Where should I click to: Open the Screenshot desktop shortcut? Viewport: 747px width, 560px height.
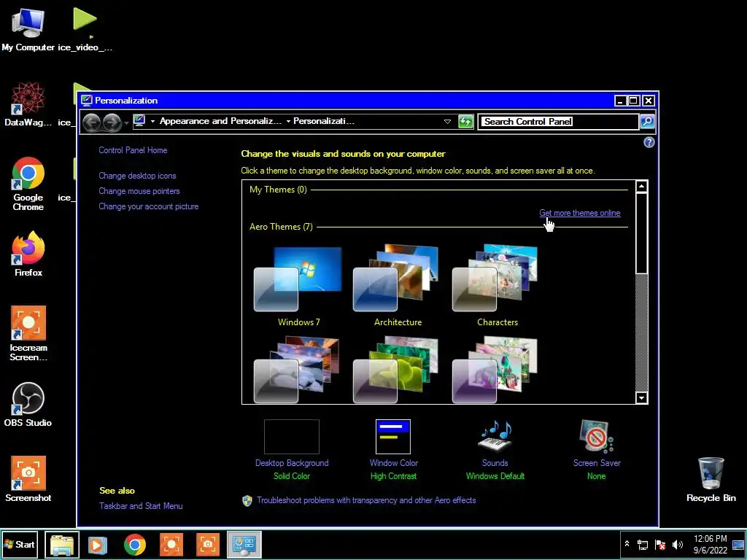pos(28,479)
